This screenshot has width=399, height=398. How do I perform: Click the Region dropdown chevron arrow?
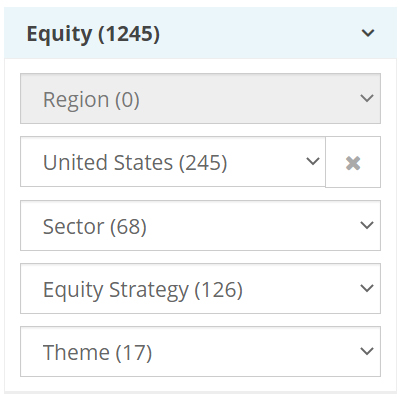tap(367, 98)
